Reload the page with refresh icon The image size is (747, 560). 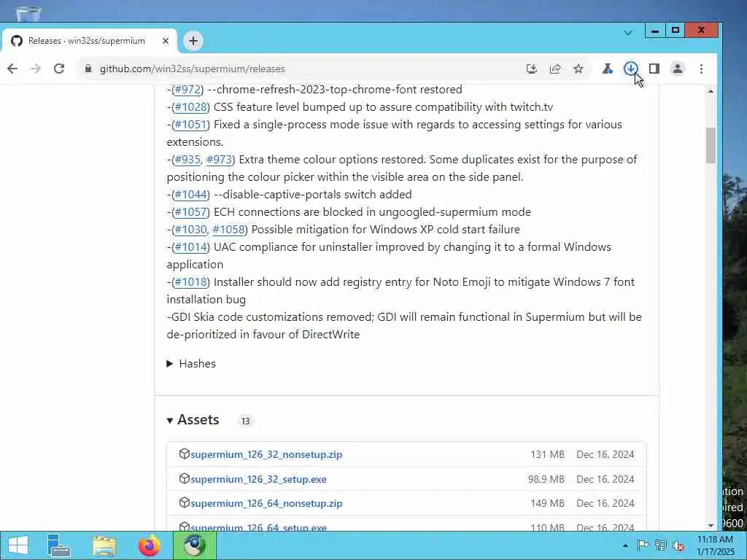58,69
